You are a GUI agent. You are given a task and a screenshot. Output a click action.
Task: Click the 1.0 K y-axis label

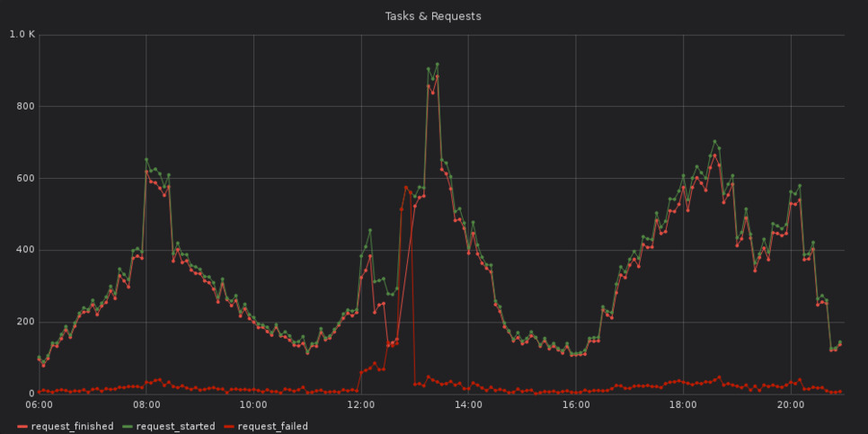(22, 34)
